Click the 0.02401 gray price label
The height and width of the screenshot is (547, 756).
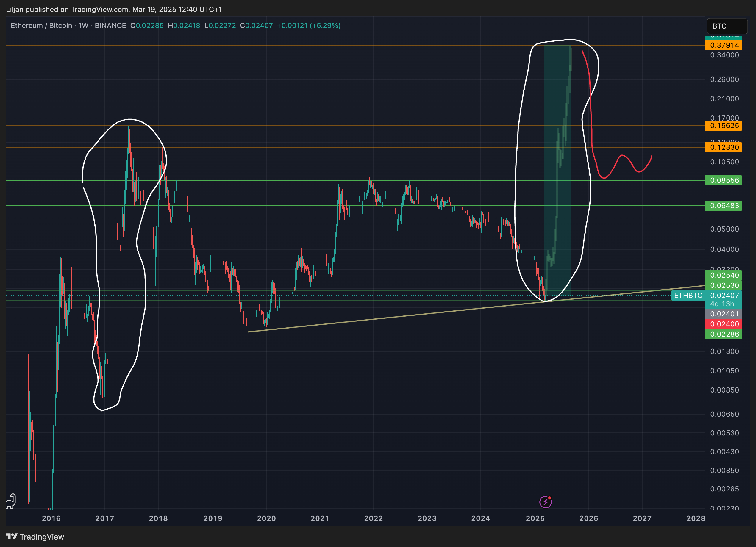724,314
